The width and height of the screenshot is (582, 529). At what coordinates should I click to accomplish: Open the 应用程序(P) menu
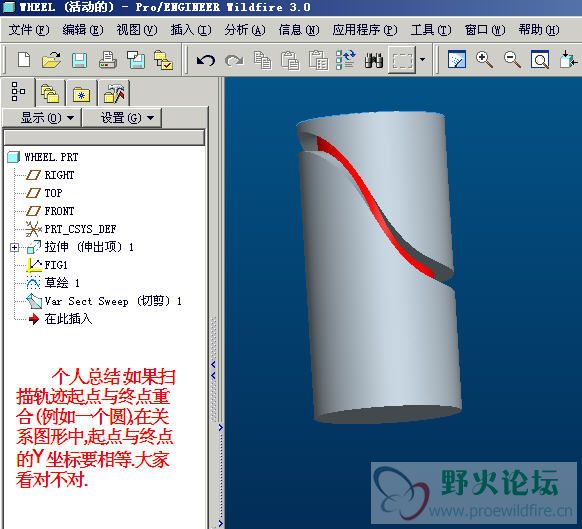coord(365,30)
